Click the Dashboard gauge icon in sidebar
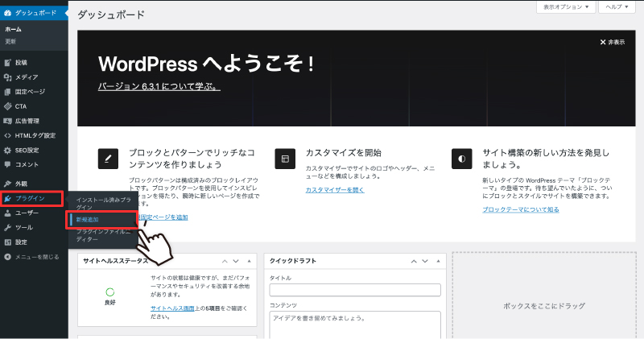 (x=7, y=13)
